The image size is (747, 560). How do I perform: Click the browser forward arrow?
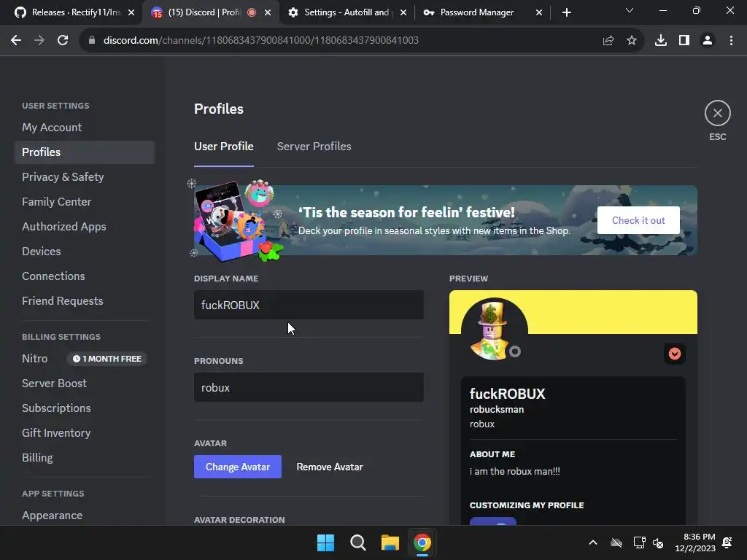click(x=39, y=41)
